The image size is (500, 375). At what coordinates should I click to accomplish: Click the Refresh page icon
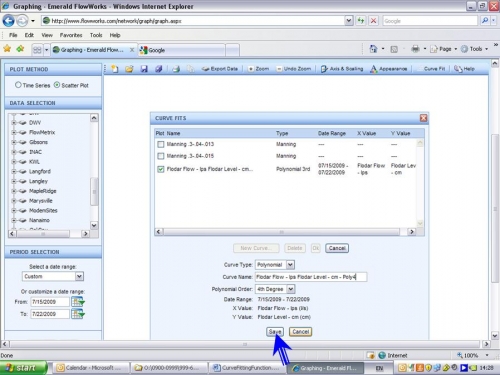point(361,21)
